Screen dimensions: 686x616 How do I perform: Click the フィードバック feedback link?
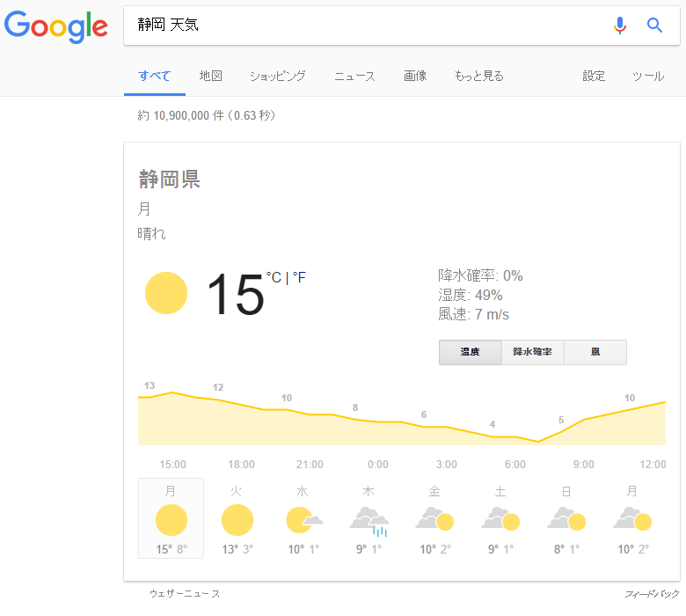(x=652, y=594)
